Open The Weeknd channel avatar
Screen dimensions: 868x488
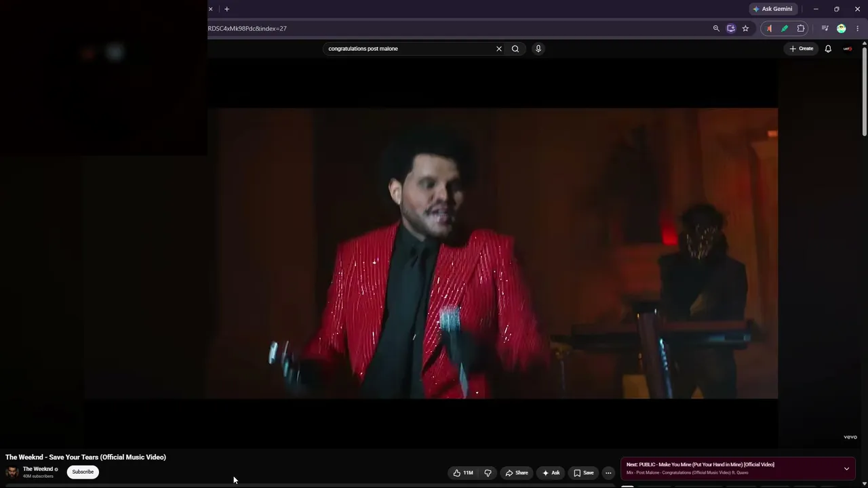[x=12, y=472]
